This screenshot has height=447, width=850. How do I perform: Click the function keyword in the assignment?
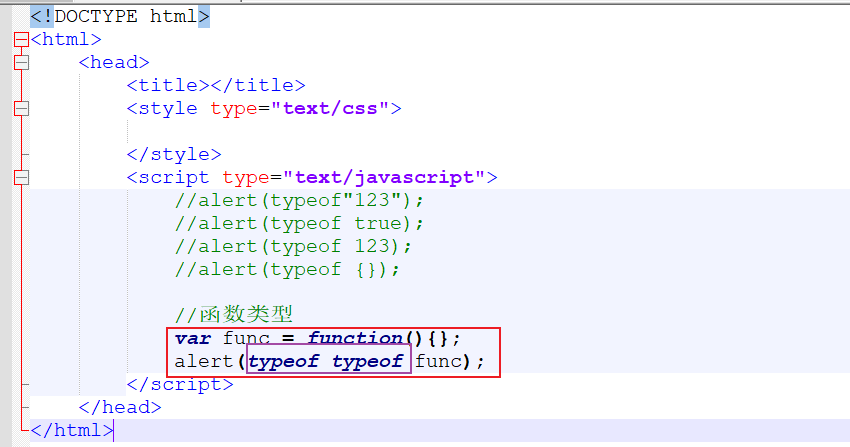coord(355,339)
